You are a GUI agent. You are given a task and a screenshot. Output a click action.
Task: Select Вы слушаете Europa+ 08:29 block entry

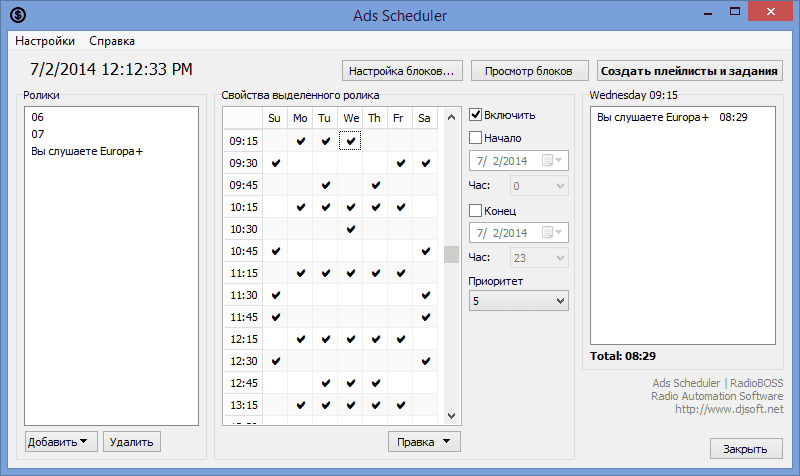(x=672, y=117)
